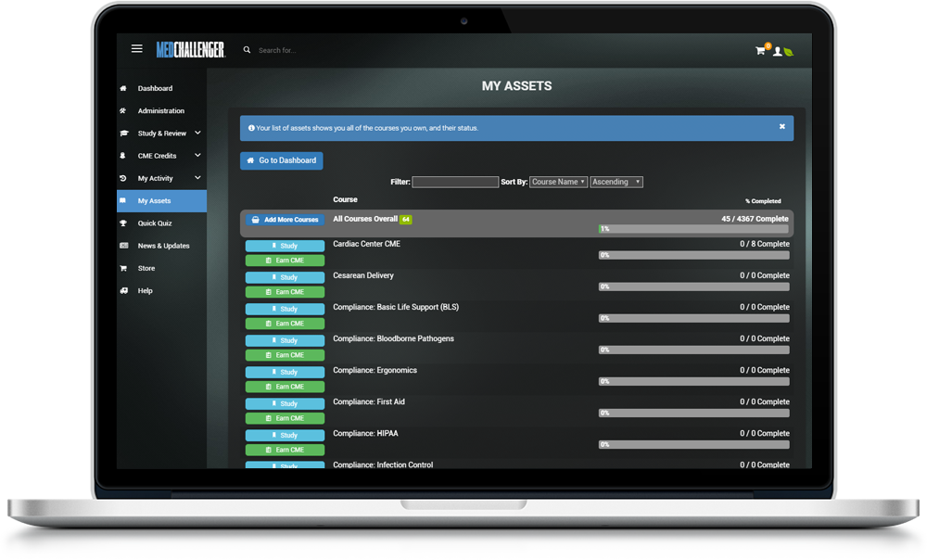Click the Quick Quiz trophy icon
The height and width of the screenshot is (560, 927).
(123, 223)
